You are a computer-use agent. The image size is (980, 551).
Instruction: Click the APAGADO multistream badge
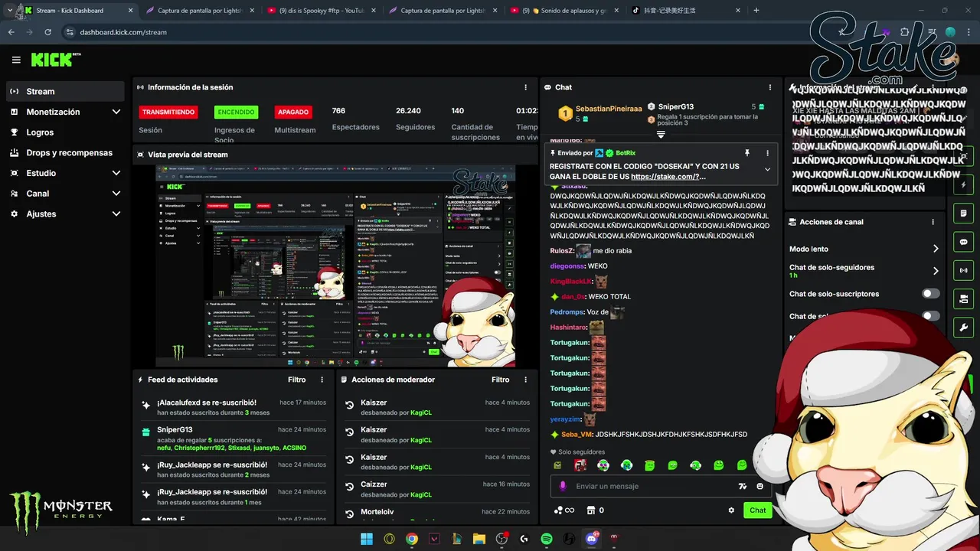click(293, 112)
